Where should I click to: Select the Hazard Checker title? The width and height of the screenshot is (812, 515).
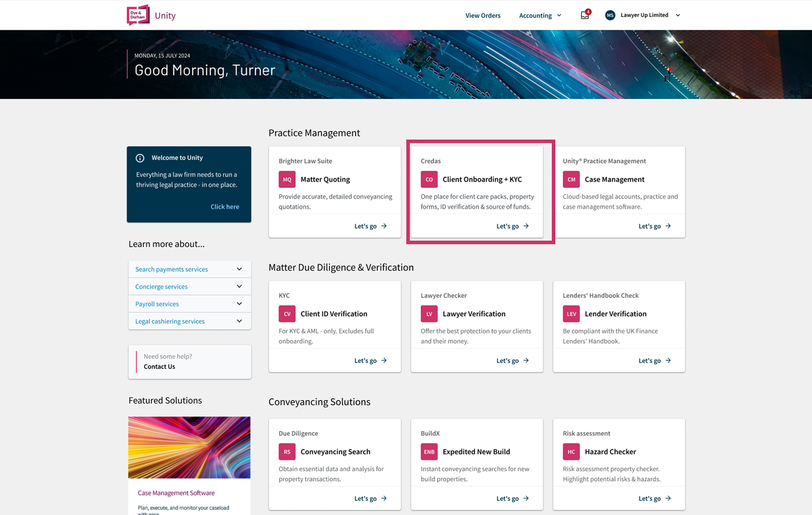tap(610, 452)
